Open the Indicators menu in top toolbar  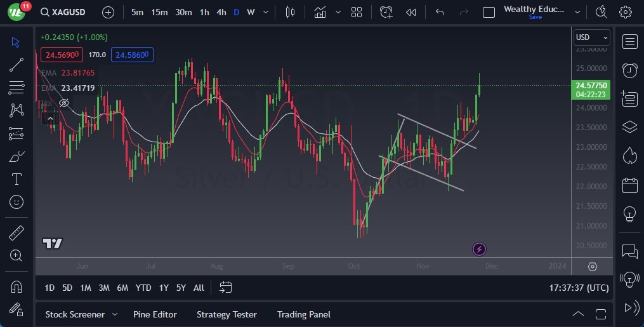320,12
